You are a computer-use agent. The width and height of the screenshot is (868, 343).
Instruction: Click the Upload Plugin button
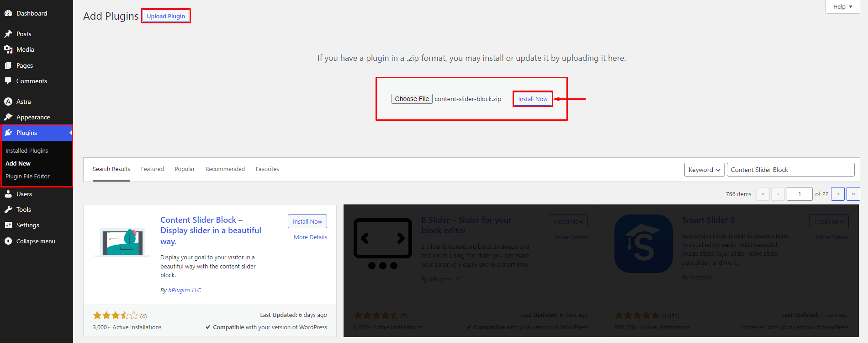point(166,16)
